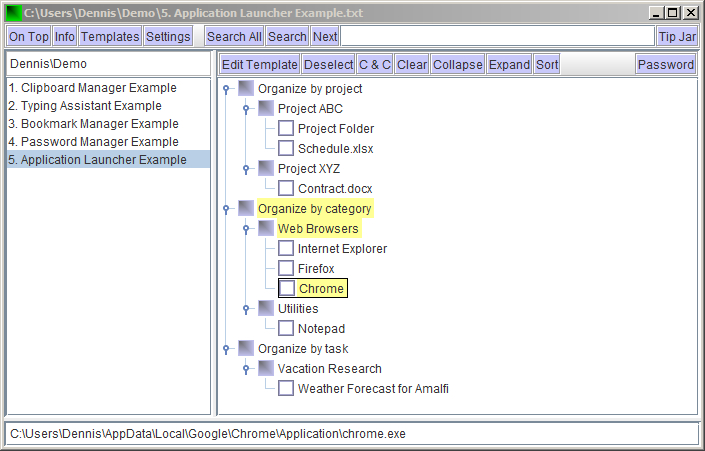Click the gray folder icon beside Web Browsers
705x451 pixels.
coord(266,228)
